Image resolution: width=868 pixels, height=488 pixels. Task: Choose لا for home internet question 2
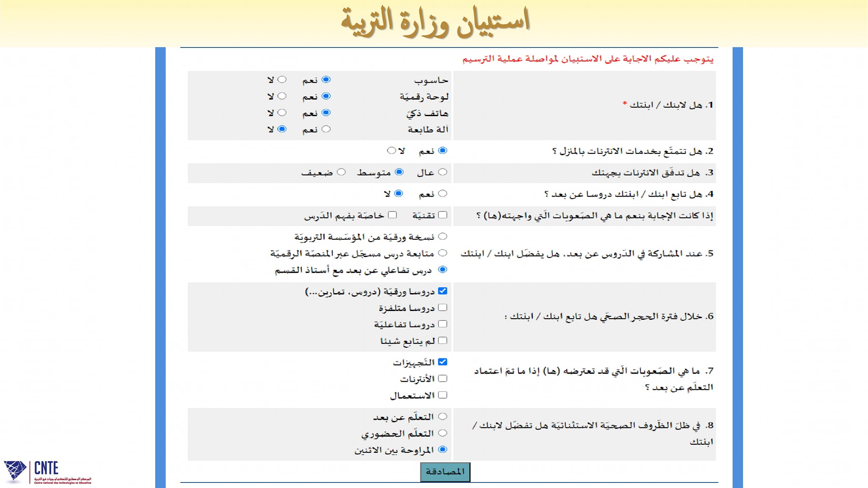click(392, 150)
